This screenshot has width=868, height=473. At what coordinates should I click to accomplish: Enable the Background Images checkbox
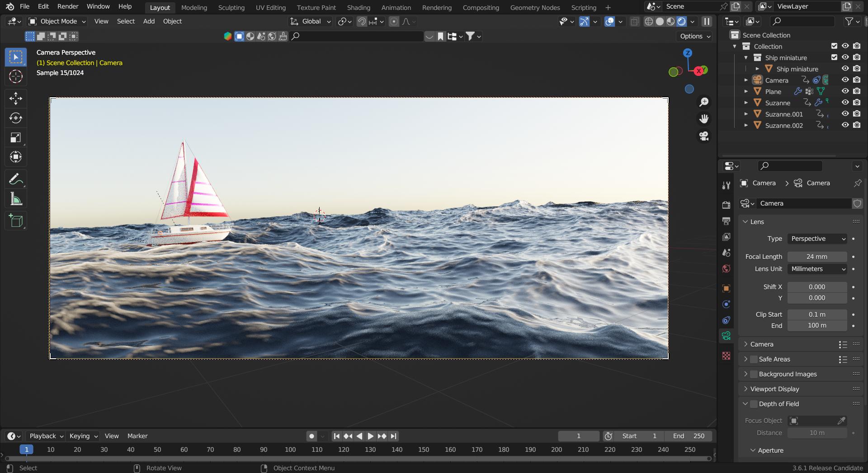(x=754, y=374)
